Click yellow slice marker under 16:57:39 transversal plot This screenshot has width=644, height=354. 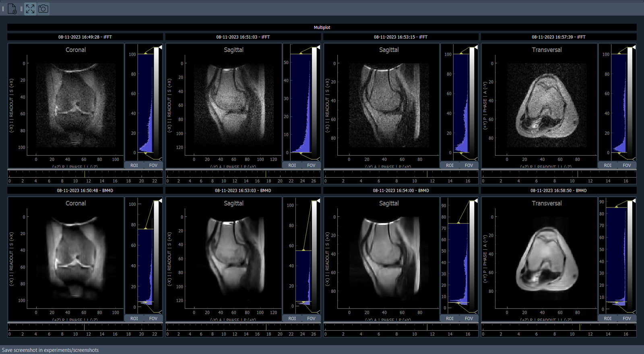click(578, 174)
